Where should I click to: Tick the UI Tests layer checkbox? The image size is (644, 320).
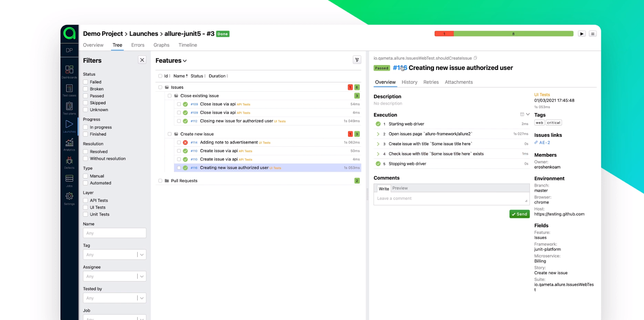[86, 207]
